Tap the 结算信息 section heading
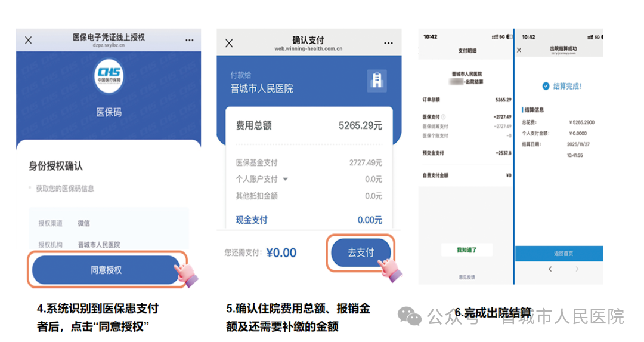 pyautogui.click(x=534, y=110)
